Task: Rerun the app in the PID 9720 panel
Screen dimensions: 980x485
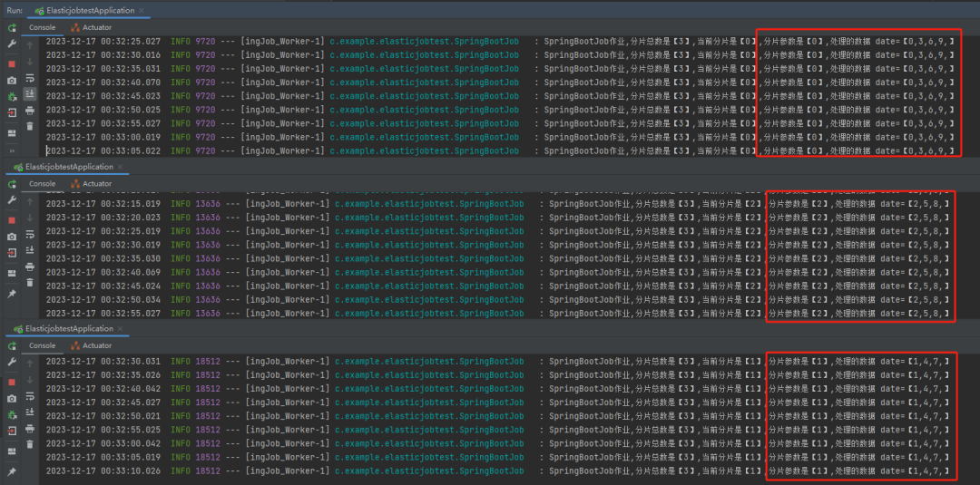Action: pyautogui.click(x=12, y=27)
